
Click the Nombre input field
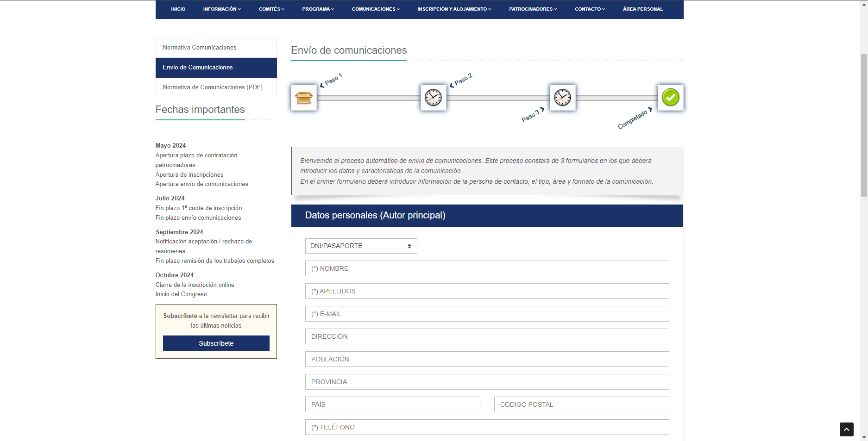(x=487, y=269)
